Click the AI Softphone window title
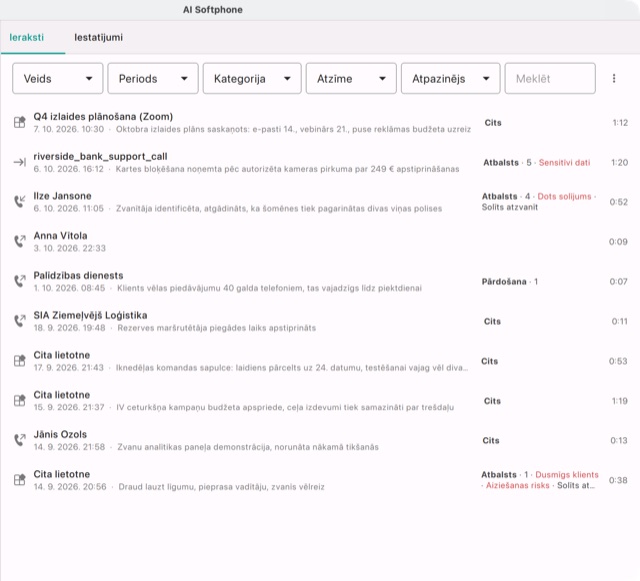Screen dimensions: 640x581 (213, 10)
